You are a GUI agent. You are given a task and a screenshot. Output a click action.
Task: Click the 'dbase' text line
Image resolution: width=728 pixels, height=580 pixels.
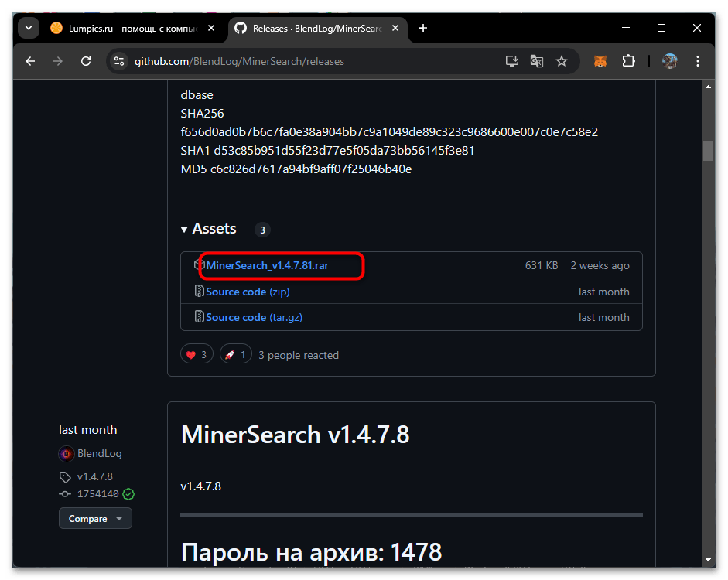197,94
